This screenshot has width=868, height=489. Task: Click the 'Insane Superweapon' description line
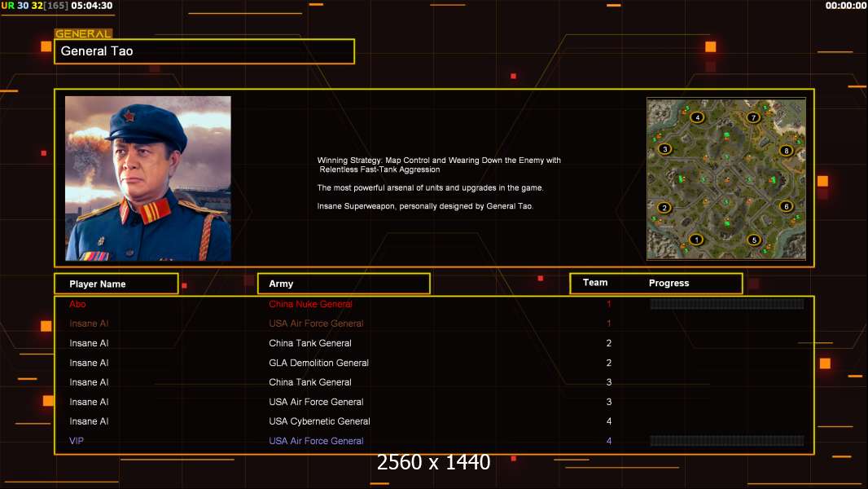pos(425,206)
